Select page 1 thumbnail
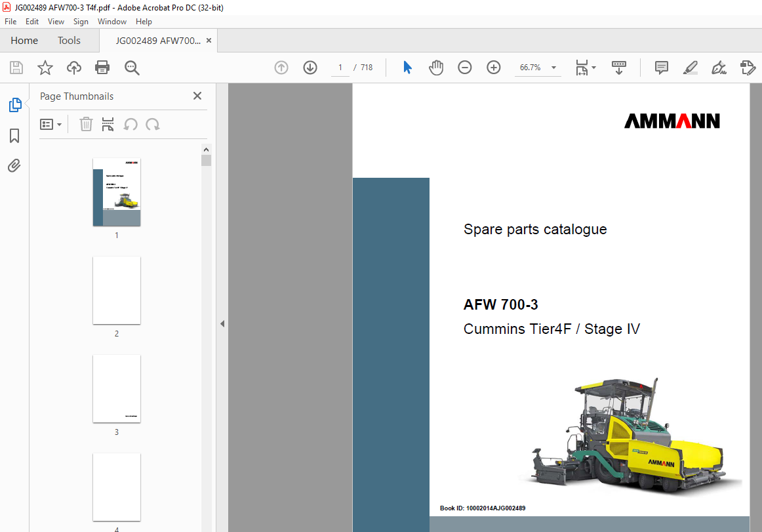 (117, 192)
